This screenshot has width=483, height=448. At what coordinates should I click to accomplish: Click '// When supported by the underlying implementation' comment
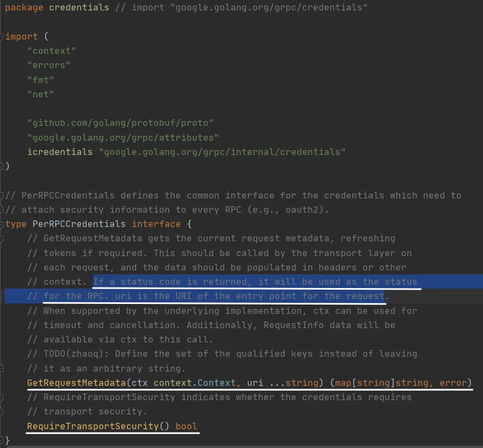pos(222,311)
